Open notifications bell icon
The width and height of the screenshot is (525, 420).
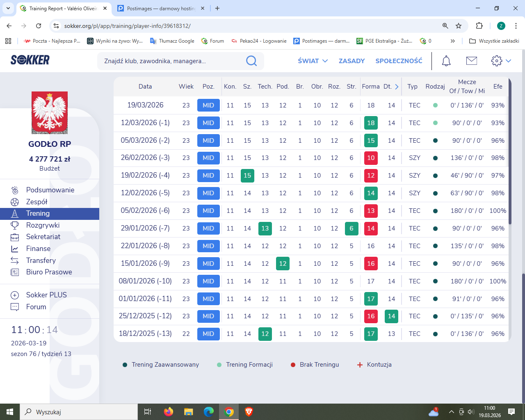[x=446, y=61]
